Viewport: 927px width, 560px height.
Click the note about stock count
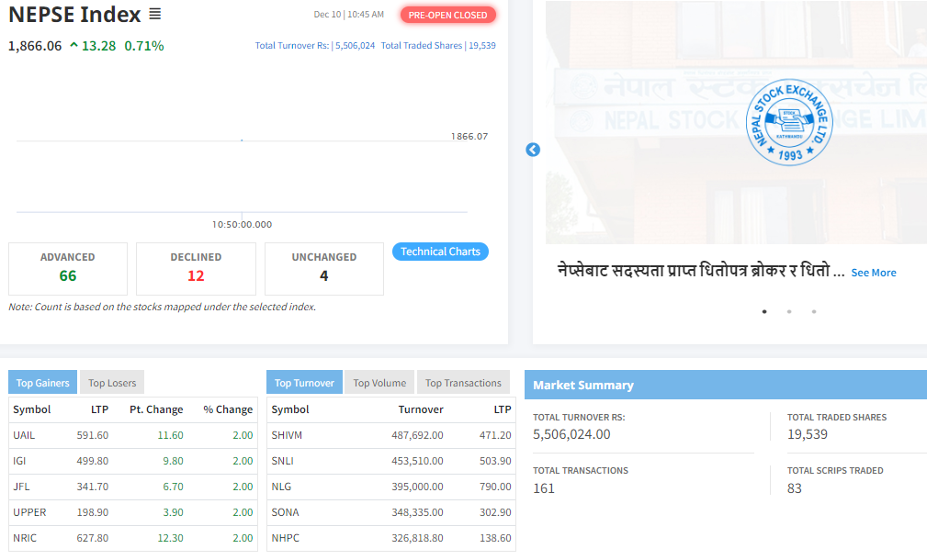coord(162,308)
